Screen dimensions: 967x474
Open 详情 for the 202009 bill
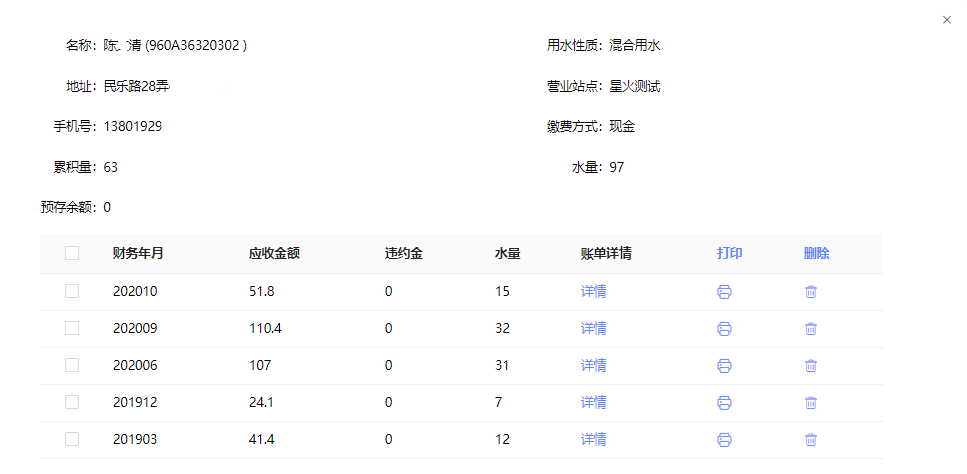click(593, 329)
